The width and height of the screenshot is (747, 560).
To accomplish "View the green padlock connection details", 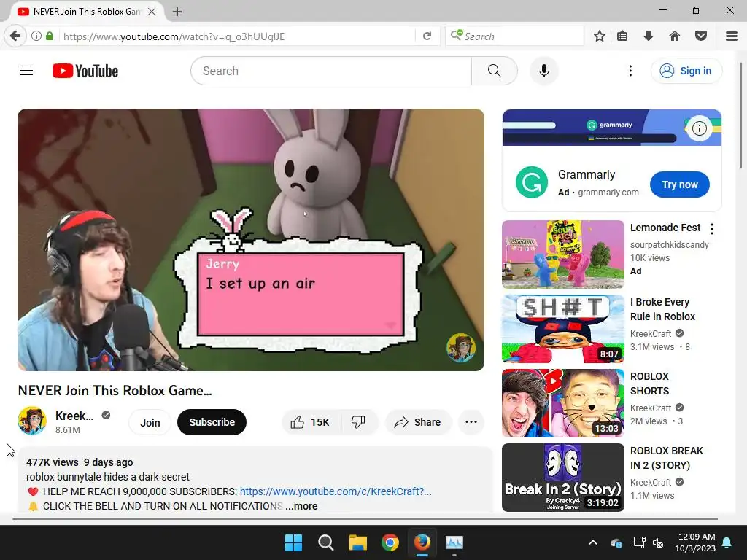I will click(x=50, y=36).
